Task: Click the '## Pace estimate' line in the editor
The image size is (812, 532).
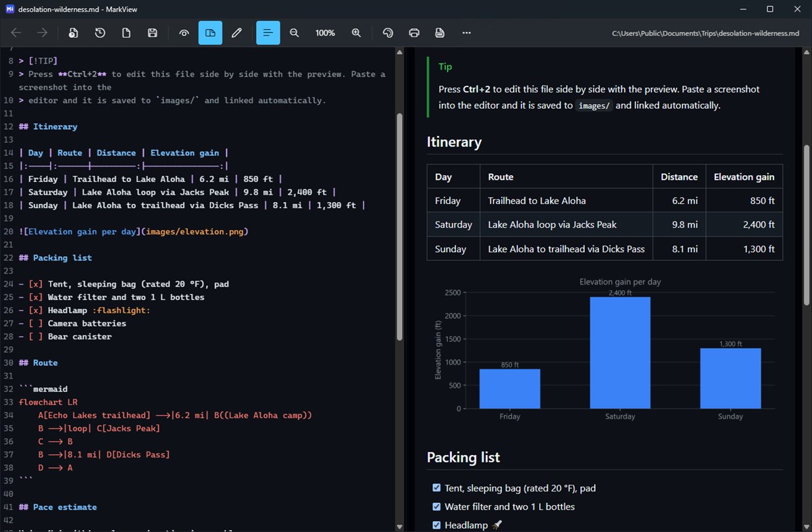Action: 57,507
